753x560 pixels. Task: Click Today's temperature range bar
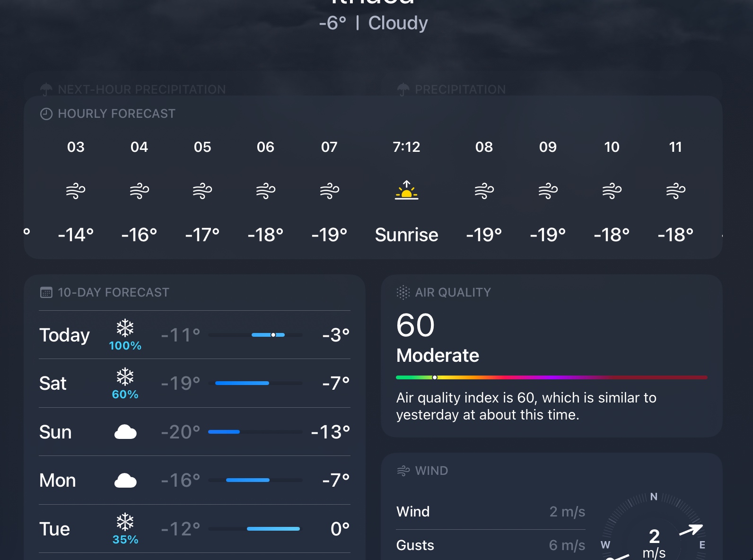(x=255, y=335)
